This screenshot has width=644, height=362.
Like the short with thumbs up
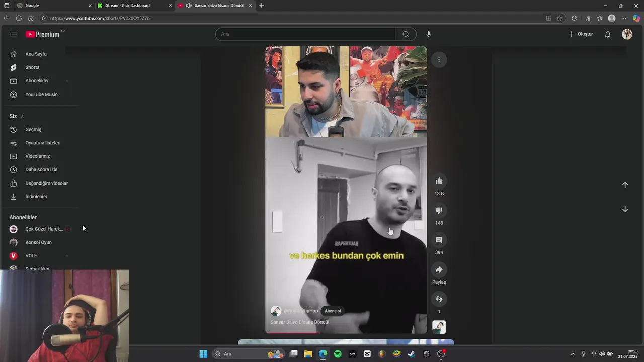coord(439,181)
